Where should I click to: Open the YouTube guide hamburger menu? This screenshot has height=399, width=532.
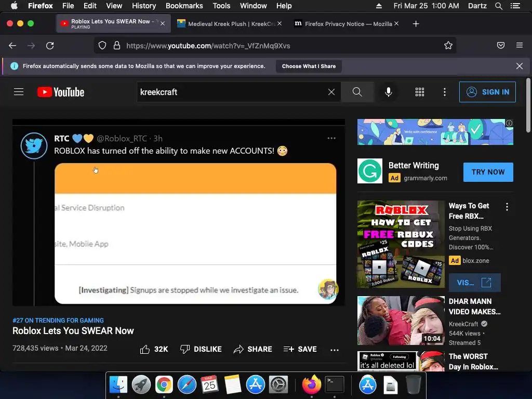pyautogui.click(x=19, y=92)
